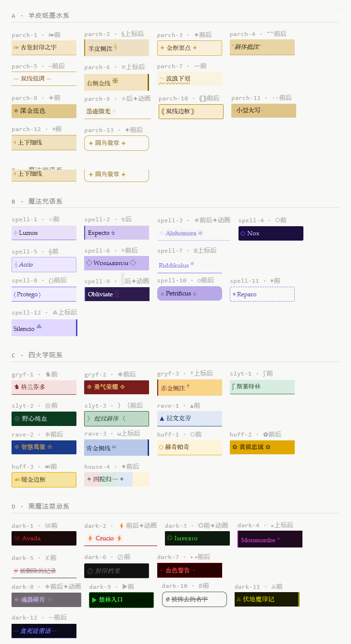The image size is (351, 644).
Task: Select the 四院归一 multicolor gradient badge
Action: point(116,479)
